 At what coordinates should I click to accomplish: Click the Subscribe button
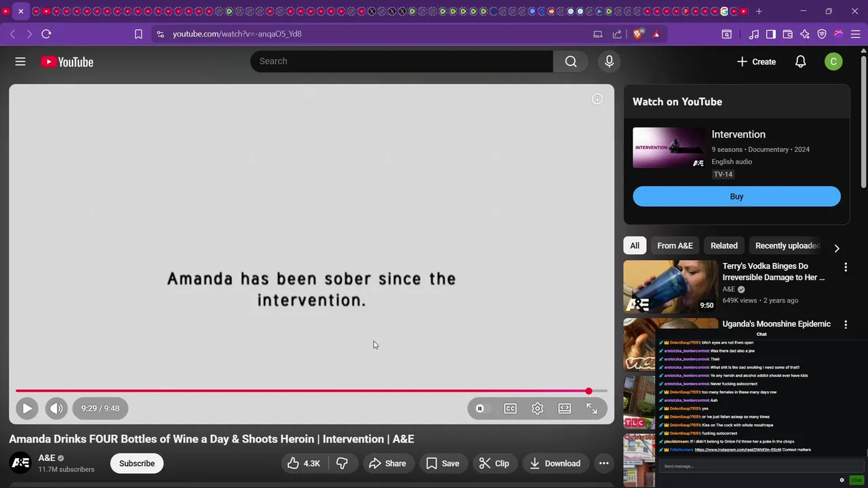(137, 464)
